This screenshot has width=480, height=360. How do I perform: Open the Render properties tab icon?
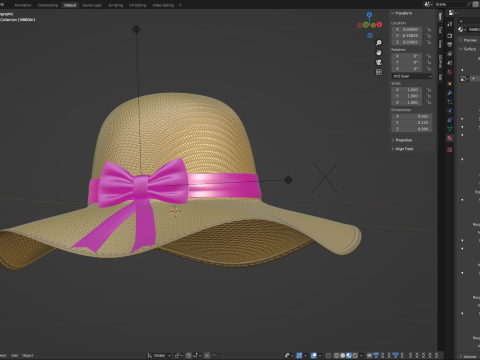point(450,35)
